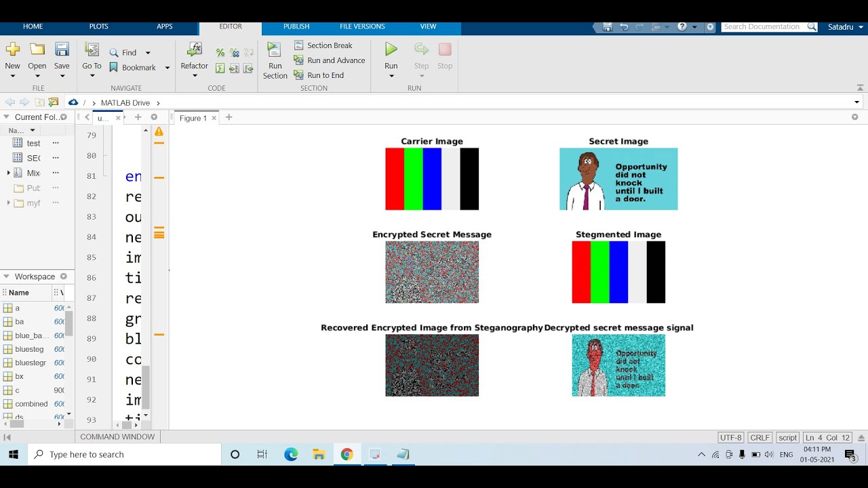Open Chrome from the taskbar
This screenshot has height=488, width=868.
(x=347, y=454)
